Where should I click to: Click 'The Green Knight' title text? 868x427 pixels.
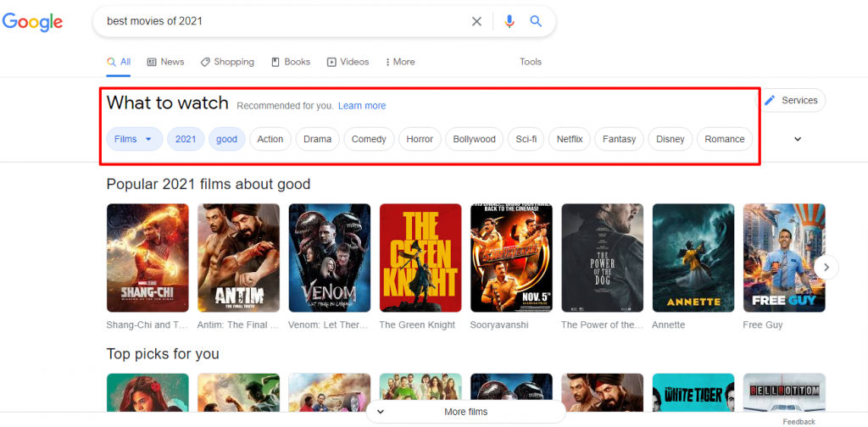[417, 324]
